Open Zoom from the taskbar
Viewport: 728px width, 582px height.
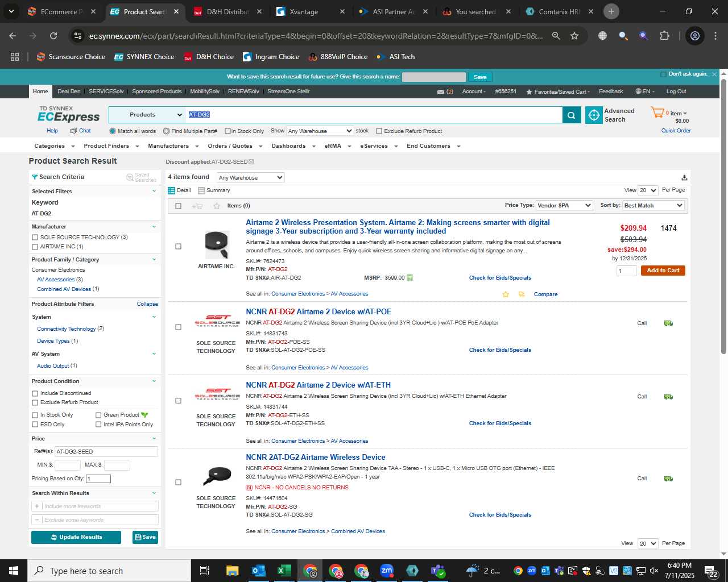(387, 571)
